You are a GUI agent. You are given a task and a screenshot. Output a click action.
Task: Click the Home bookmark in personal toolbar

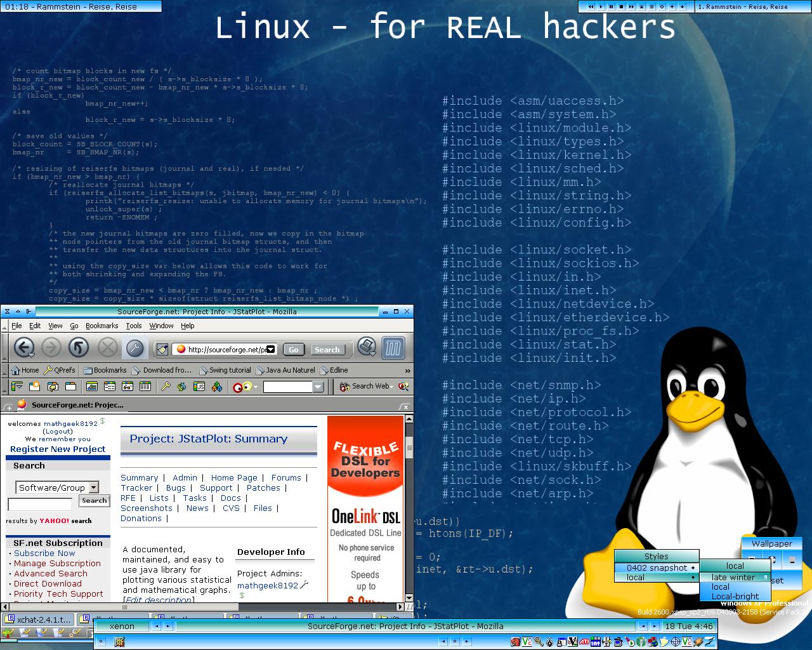25,370
